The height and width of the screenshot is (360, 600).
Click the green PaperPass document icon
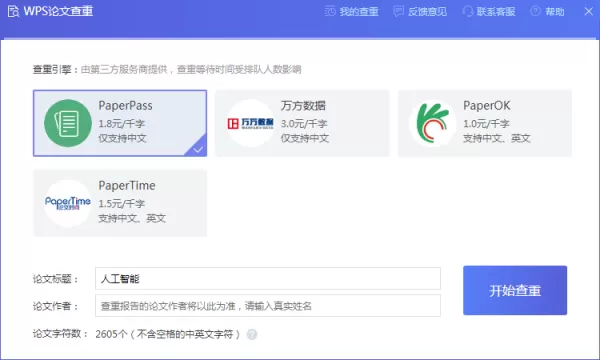click(68, 123)
